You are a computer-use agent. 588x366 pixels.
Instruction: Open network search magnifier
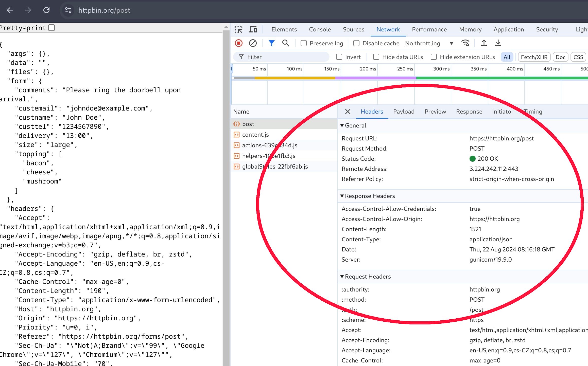click(286, 43)
